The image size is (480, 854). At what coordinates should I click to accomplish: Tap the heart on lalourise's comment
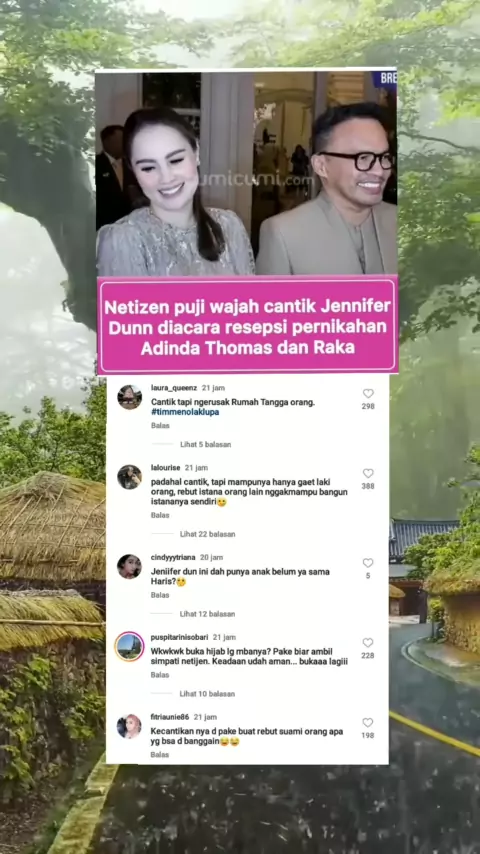[368, 473]
